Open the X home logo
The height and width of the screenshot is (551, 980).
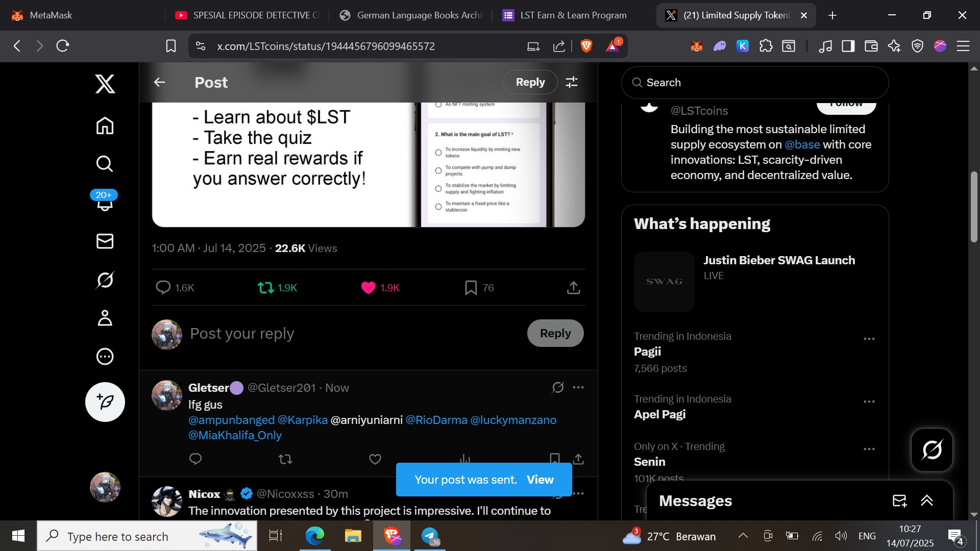point(105,84)
